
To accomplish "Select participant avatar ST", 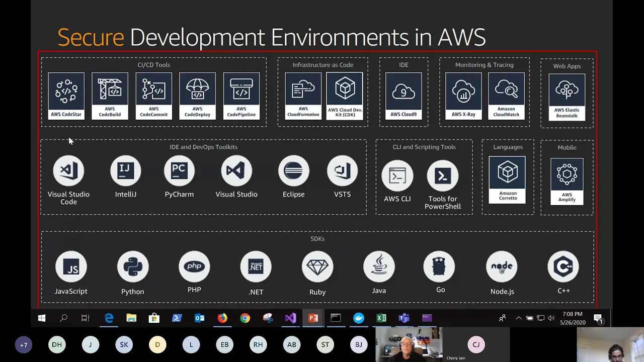I will tap(325, 345).
